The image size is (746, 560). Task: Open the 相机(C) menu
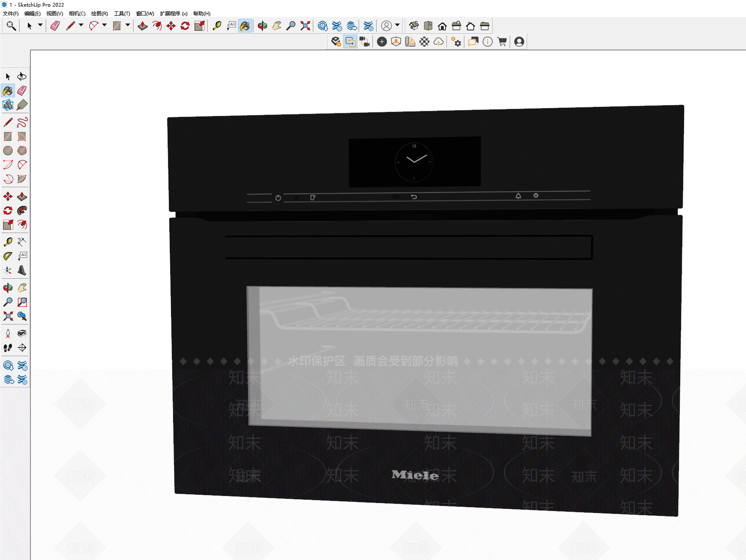(77, 14)
